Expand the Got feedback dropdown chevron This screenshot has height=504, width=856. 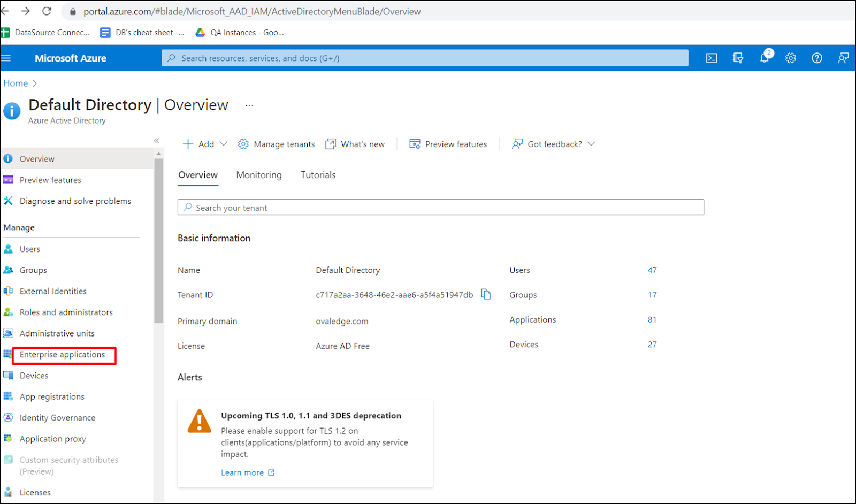591,144
